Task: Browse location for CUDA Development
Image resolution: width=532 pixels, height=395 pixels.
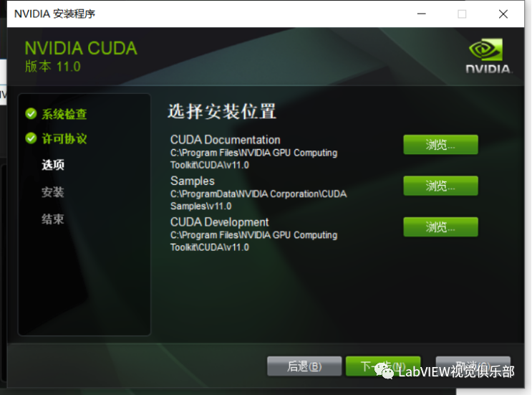Action: (440, 227)
